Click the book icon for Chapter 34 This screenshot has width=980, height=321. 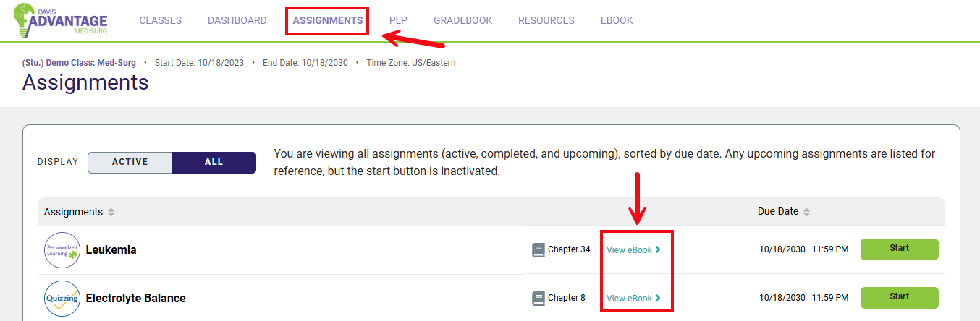click(538, 250)
